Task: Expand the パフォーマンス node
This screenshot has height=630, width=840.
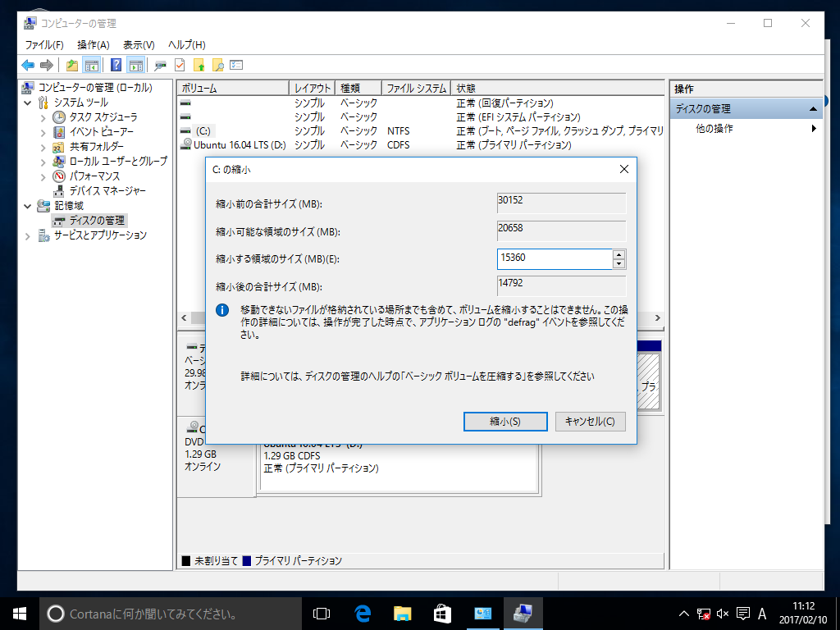Action: tap(43, 176)
